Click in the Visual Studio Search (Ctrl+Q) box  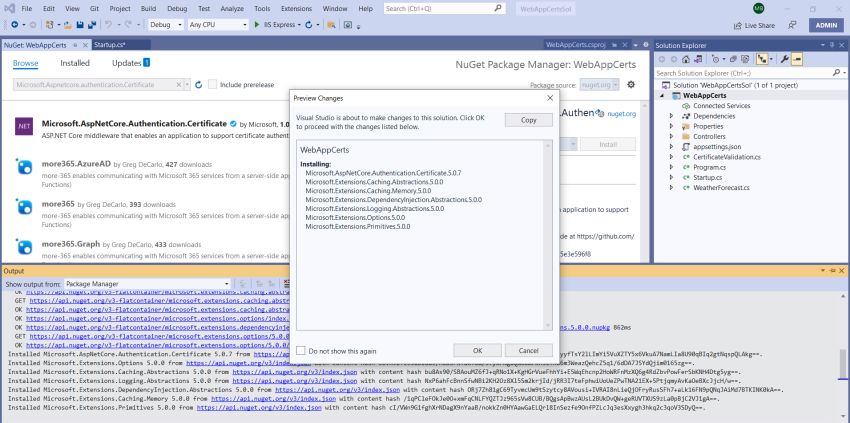click(x=445, y=9)
